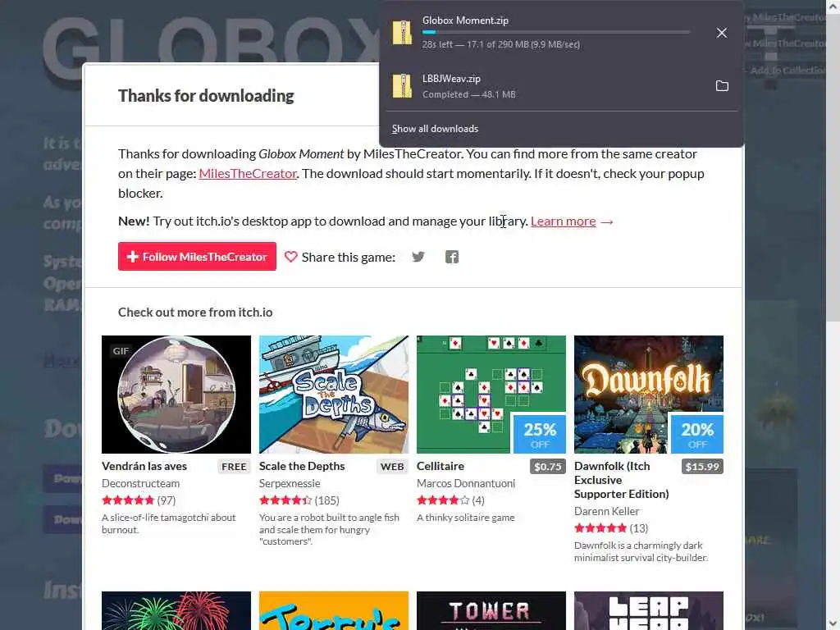
Task: Open the Cellitaire game thumbnail
Action: [491, 395]
